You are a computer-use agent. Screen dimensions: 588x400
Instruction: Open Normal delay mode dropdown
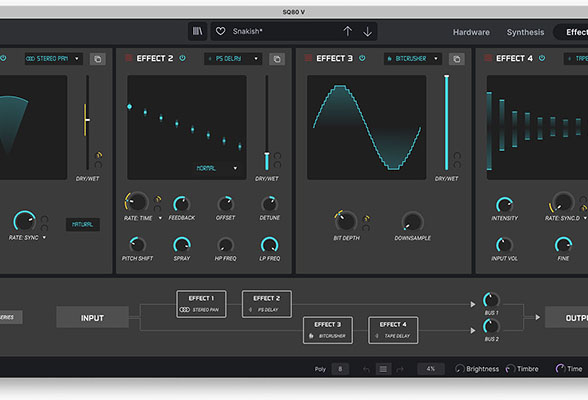(217, 168)
